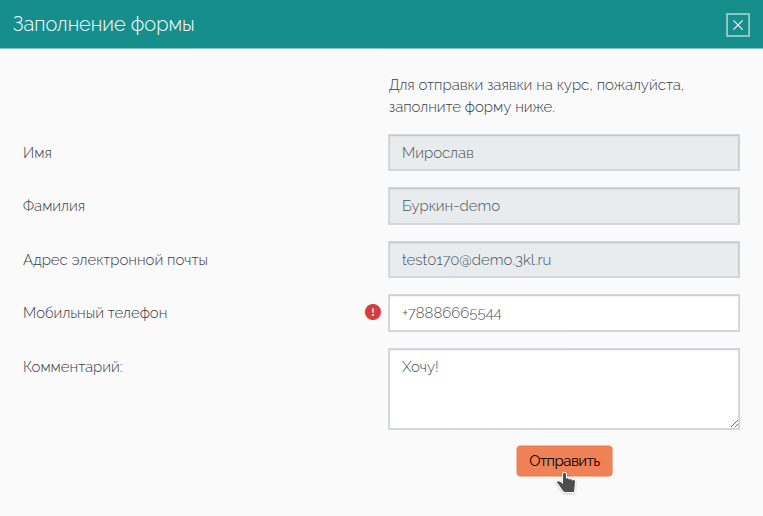
Task: Click the email field test0170@demo.3kl.ru
Action: pos(563,259)
